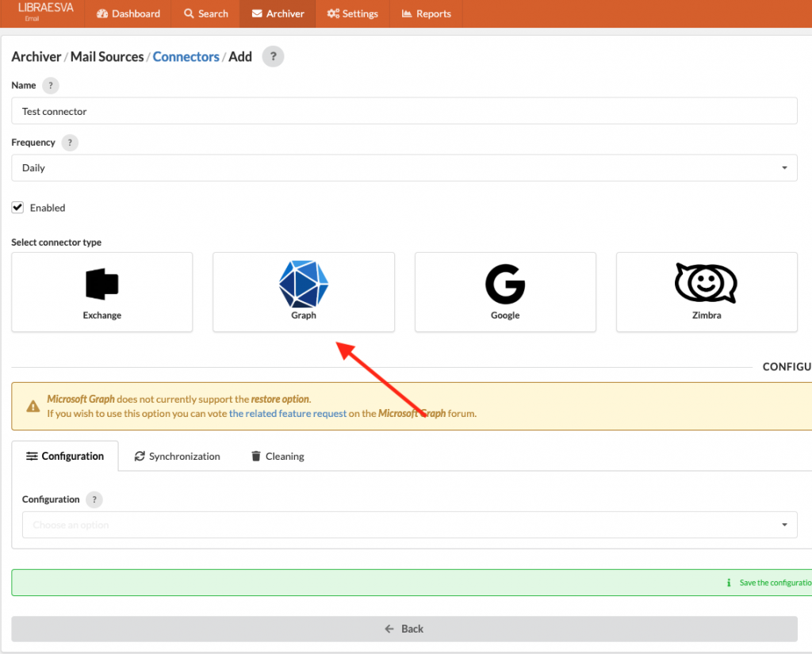Focus the Name input with Test connector
812x654 pixels.
pos(404,111)
